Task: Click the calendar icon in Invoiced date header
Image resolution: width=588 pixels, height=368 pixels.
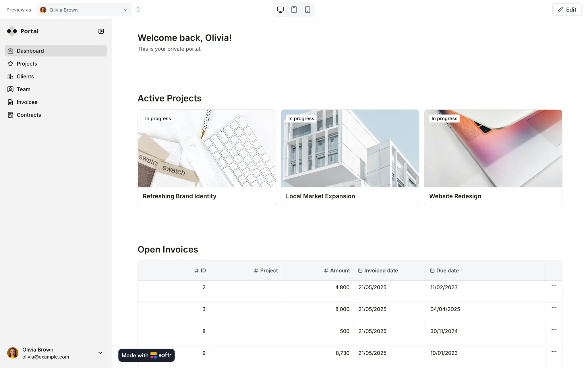Action: pos(360,271)
